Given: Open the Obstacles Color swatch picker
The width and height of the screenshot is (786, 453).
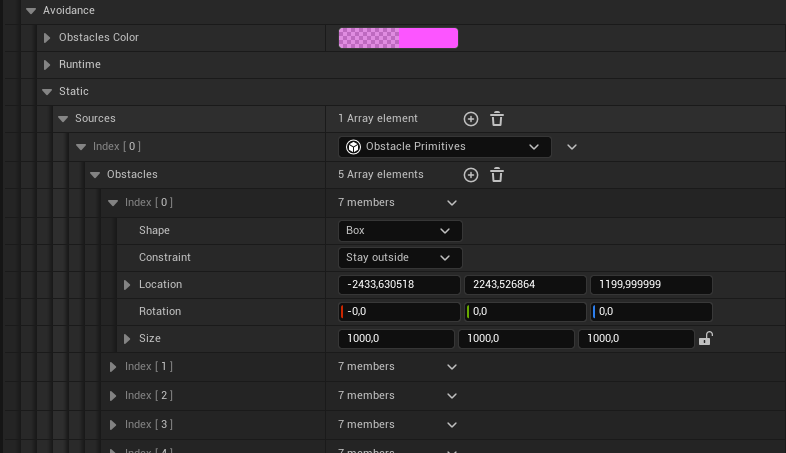Looking at the screenshot, I should click(398, 38).
